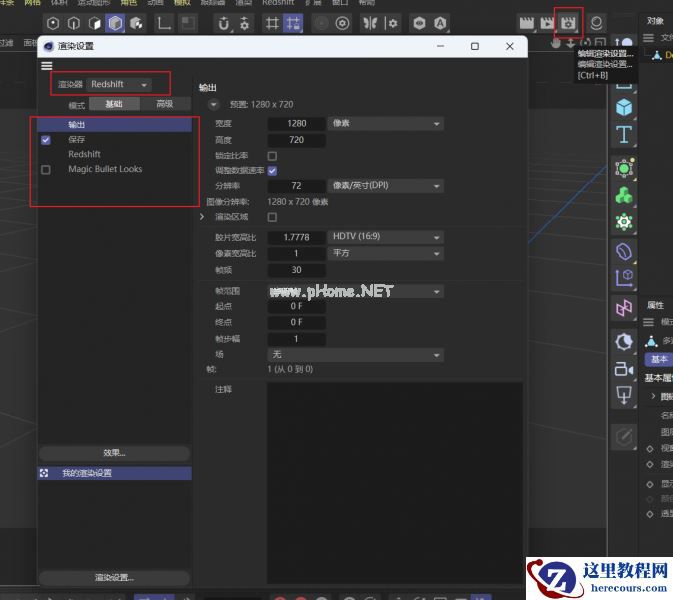The height and width of the screenshot is (600, 673).
Task: Expand the 渲染区域 render region section
Action: point(203,217)
